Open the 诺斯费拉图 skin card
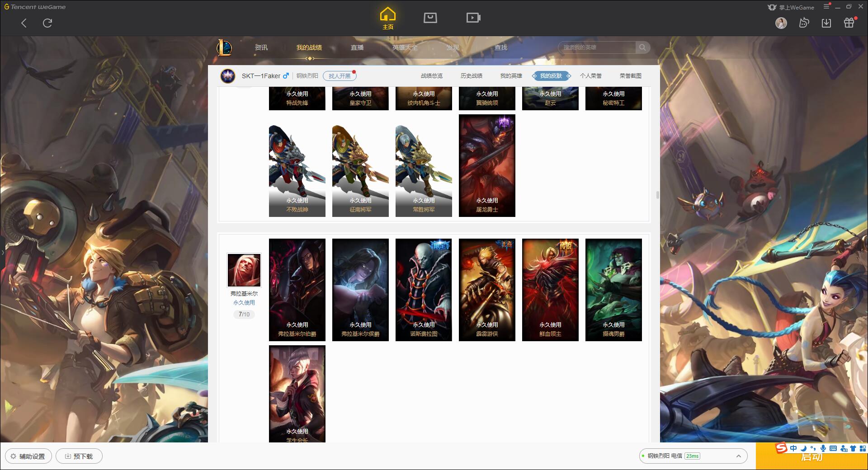This screenshot has height=470, width=868. tap(424, 290)
